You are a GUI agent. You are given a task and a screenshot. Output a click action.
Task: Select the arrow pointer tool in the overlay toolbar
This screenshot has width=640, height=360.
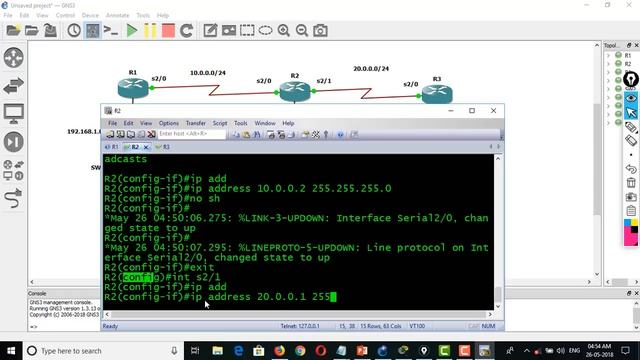click(x=631, y=112)
